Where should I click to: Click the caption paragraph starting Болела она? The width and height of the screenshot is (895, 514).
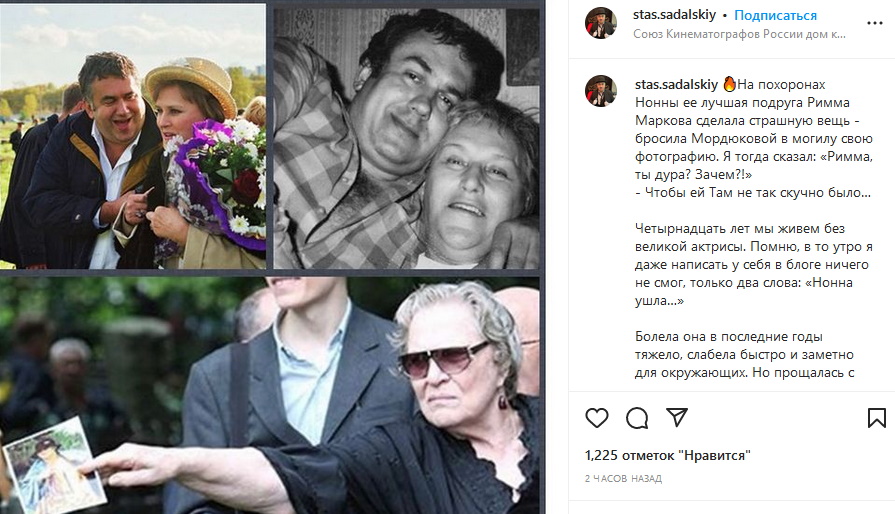click(x=744, y=354)
